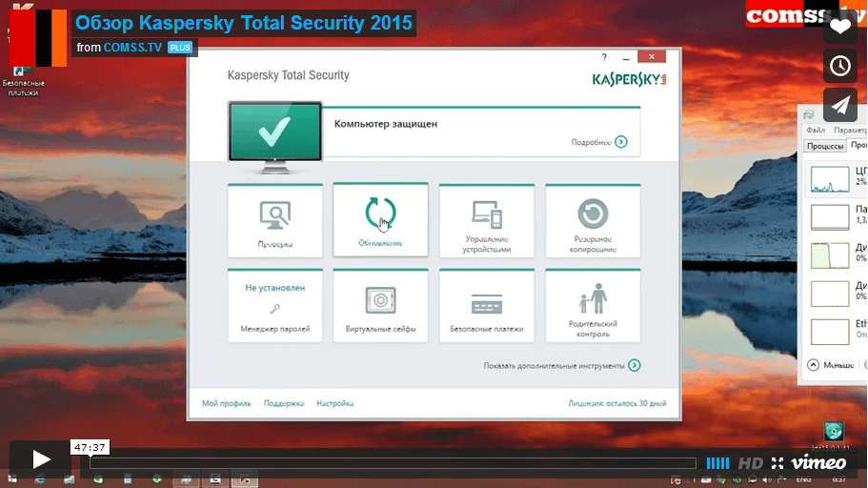The image size is (868, 488).
Task: Open video title Обзор Kaspersky Total Security 2015
Action: (244, 23)
